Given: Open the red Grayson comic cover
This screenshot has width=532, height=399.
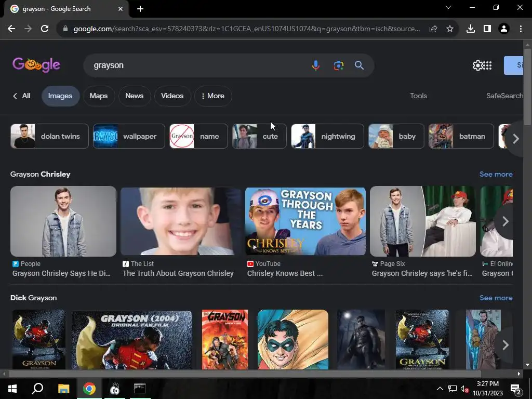Looking at the screenshot, I should [x=225, y=340].
